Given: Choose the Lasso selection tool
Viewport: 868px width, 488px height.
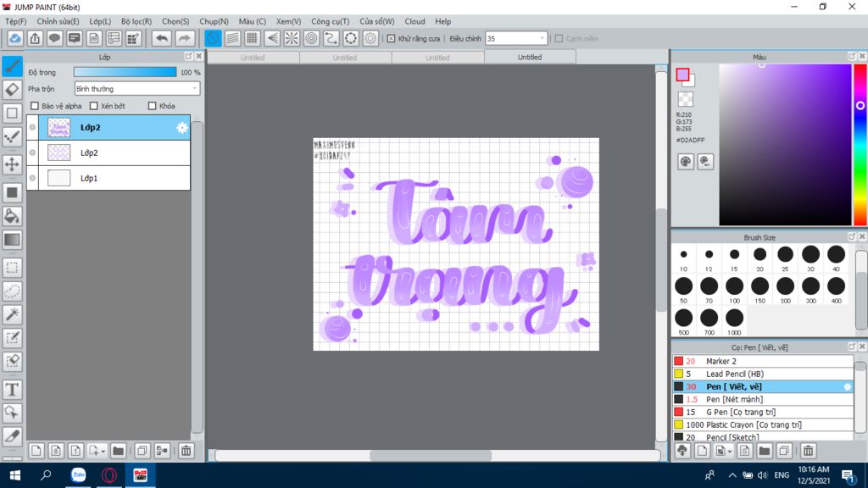Looking at the screenshot, I should tap(12, 291).
